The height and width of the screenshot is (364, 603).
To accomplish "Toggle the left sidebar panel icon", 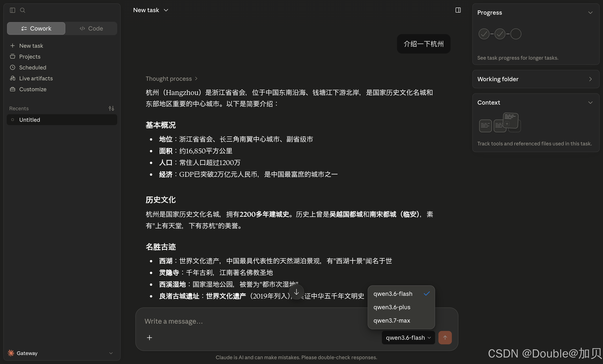I will click(13, 10).
